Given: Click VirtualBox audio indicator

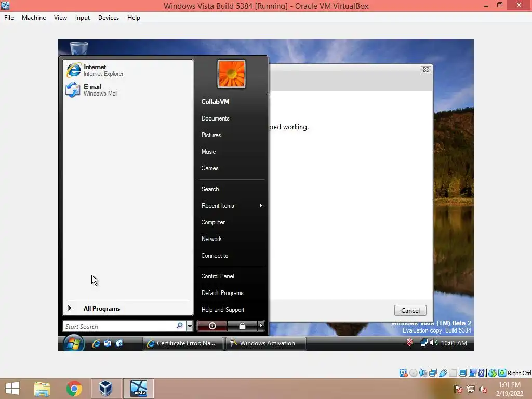Looking at the screenshot, I should 423,373.
